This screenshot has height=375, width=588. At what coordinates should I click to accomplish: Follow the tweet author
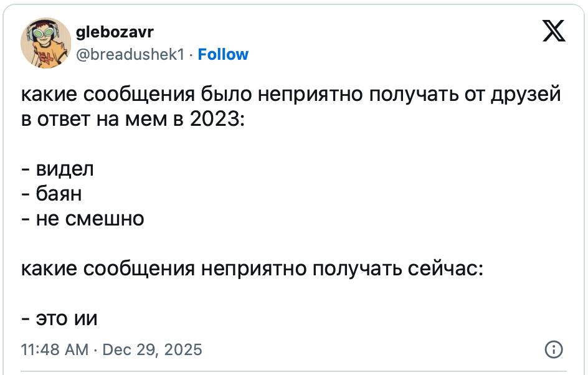tap(223, 55)
